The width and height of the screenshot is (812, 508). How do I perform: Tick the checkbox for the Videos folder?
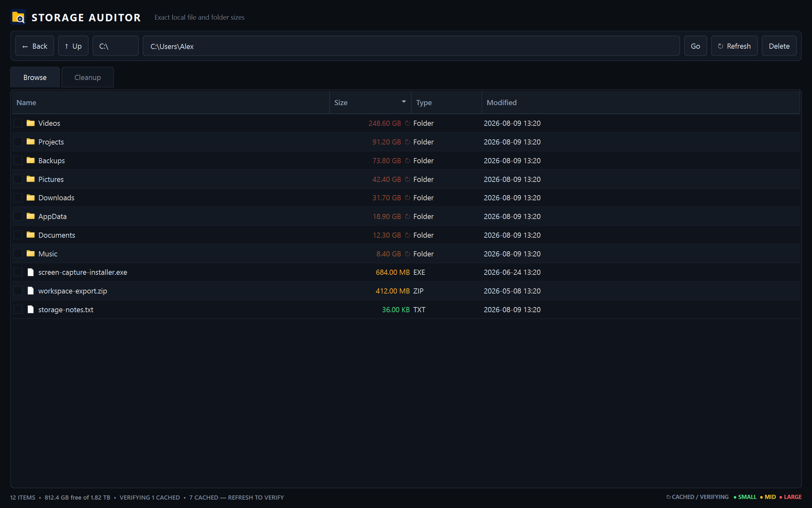tap(18, 123)
